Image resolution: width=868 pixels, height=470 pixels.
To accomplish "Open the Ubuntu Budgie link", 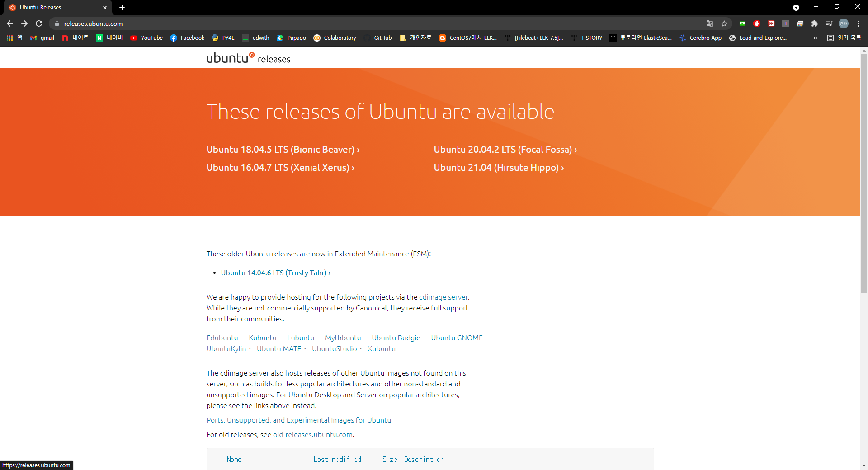I will [x=396, y=338].
